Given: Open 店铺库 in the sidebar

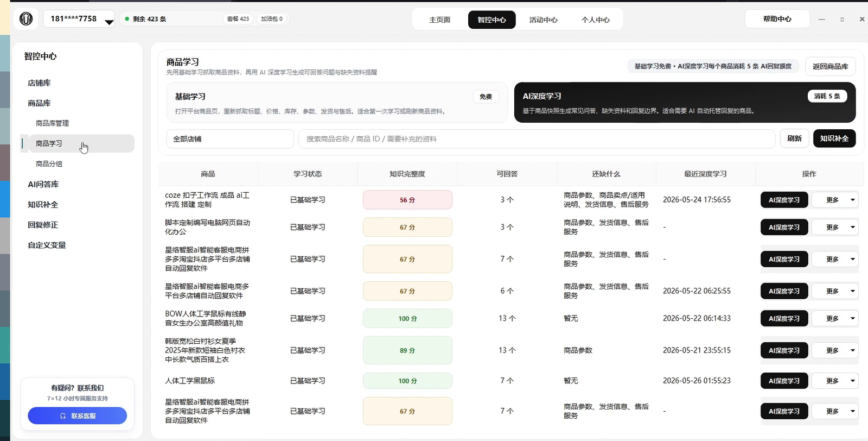Looking at the screenshot, I should click(x=39, y=83).
